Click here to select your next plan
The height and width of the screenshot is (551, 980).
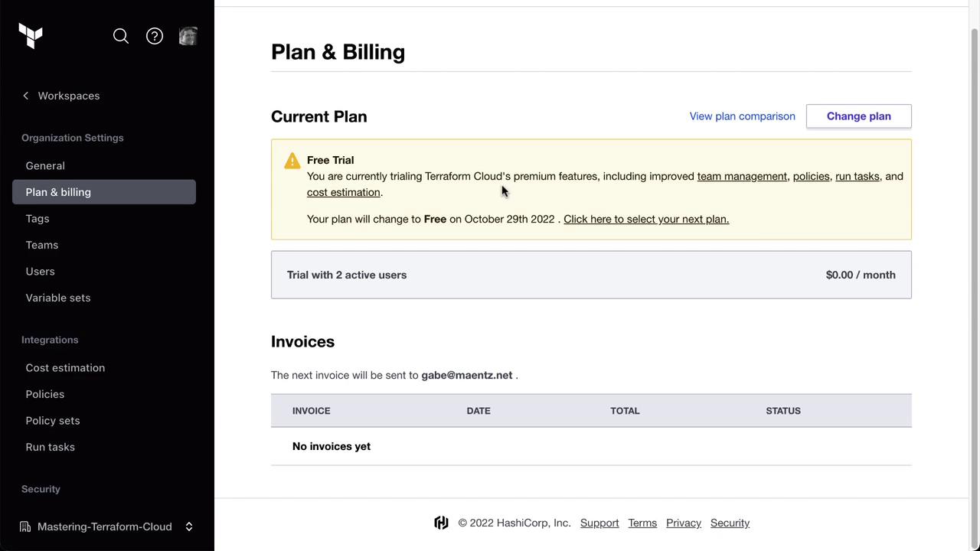[646, 219]
